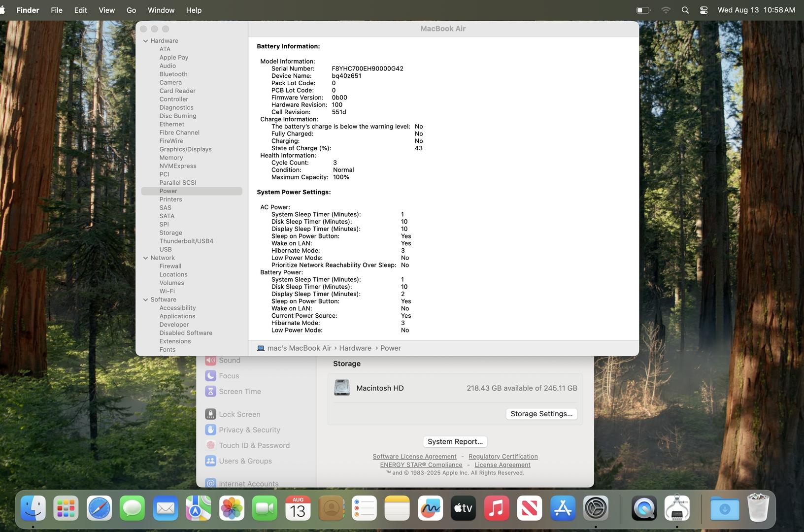
Task: Open Control Center in menu bar
Action: pyautogui.click(x=703, y=10)
